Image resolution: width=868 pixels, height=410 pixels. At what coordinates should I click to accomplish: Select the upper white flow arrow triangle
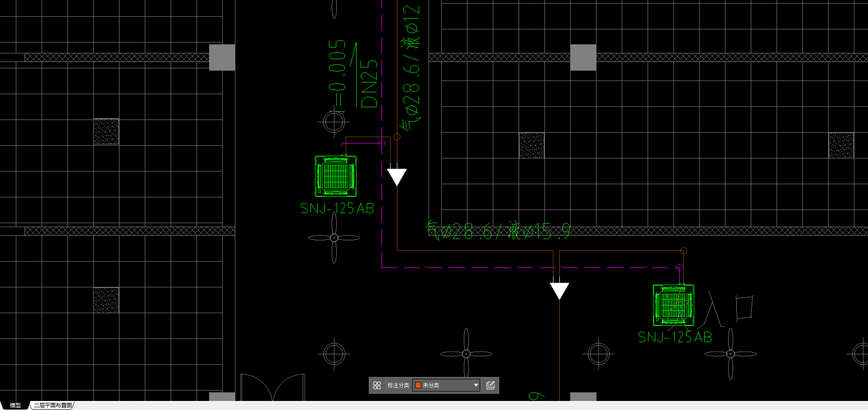397,177
